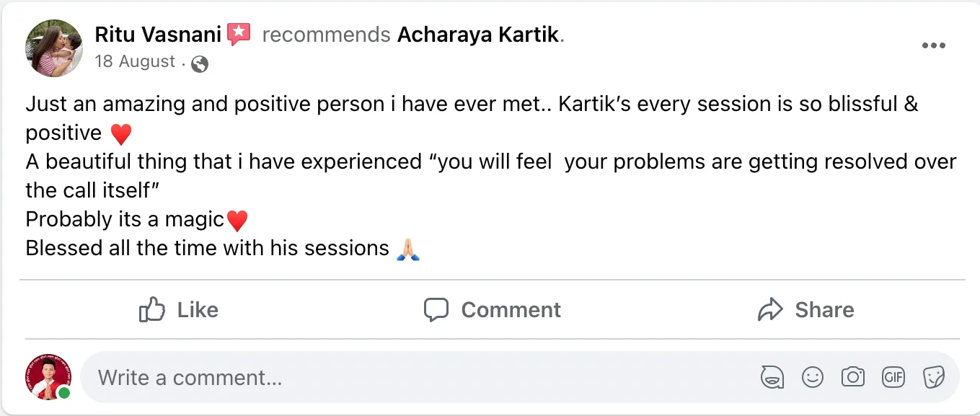Image resolution: width=980 pixels, height=416 pixels.
Task: Open the sticker picker in comment box
Action: (x=934, y=377)
